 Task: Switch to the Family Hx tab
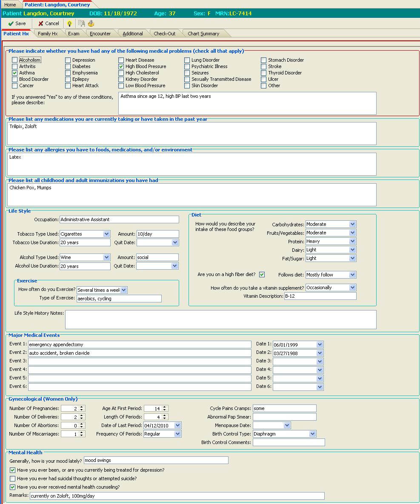[x=48, y=33]
